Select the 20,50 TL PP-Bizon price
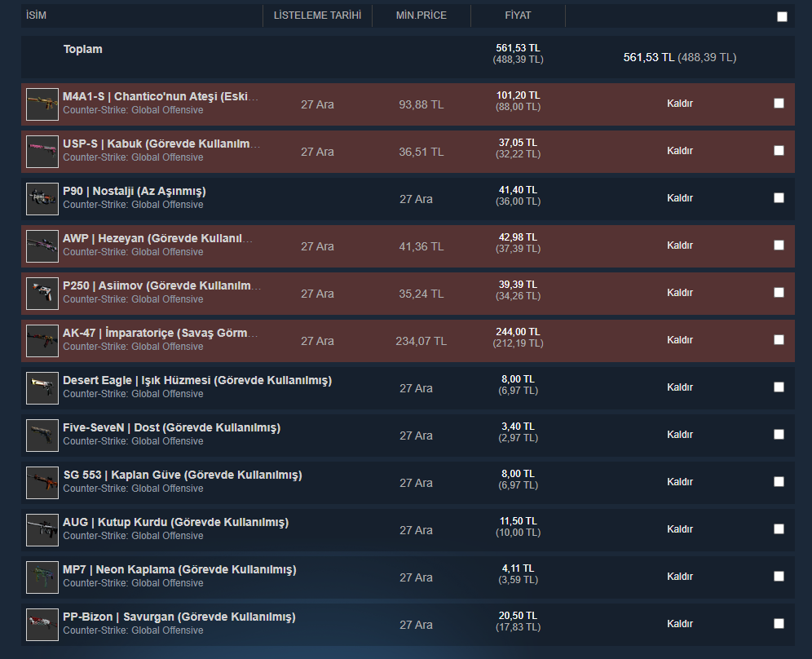Screen dimensions: 812x659 coord(518,616)
